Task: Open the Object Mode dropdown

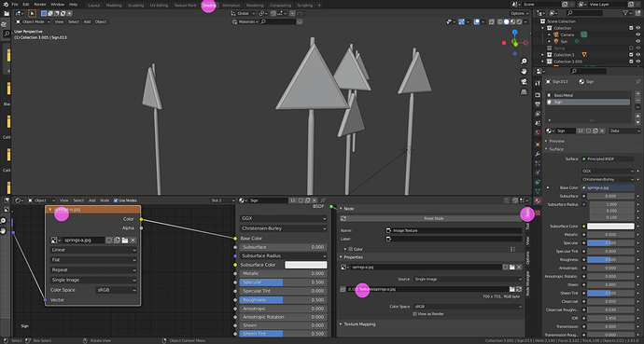Action: click(33, 21)
